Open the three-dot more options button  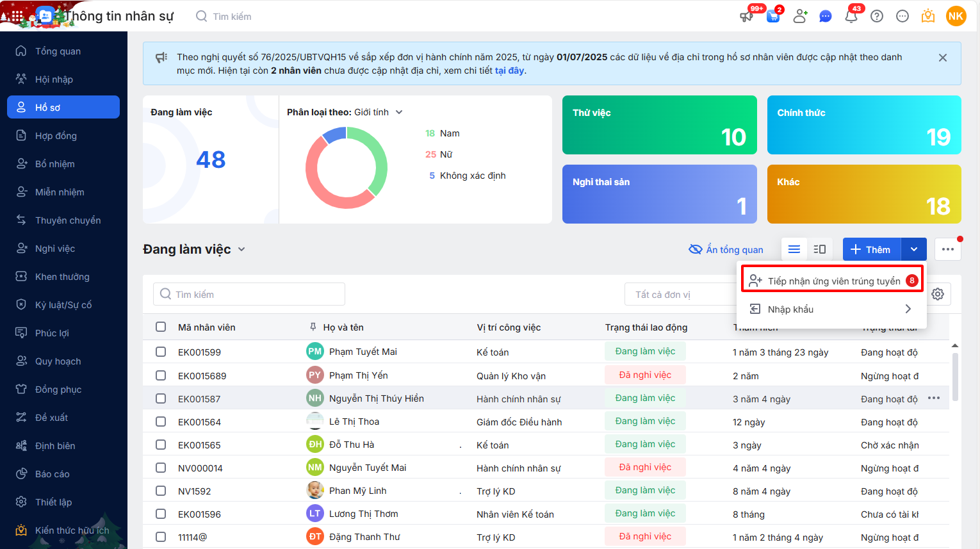(x=948, y=249)
